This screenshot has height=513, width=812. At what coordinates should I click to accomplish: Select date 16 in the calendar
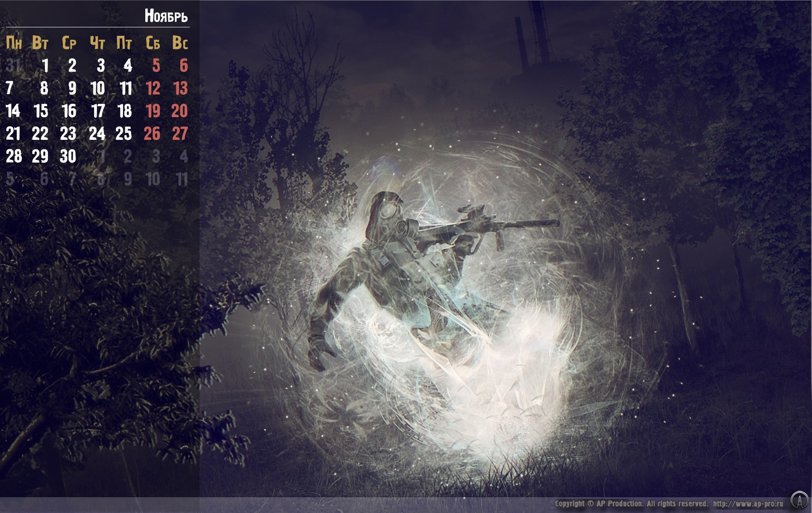69,111
